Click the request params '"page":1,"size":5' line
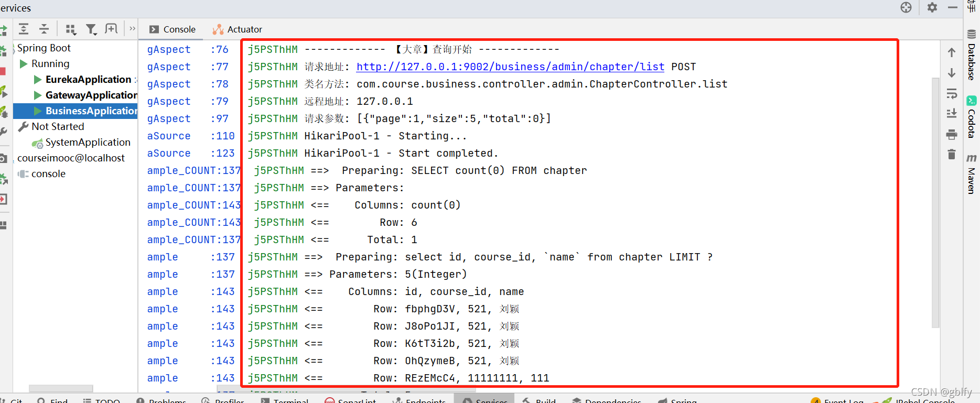 pos(454,118)
